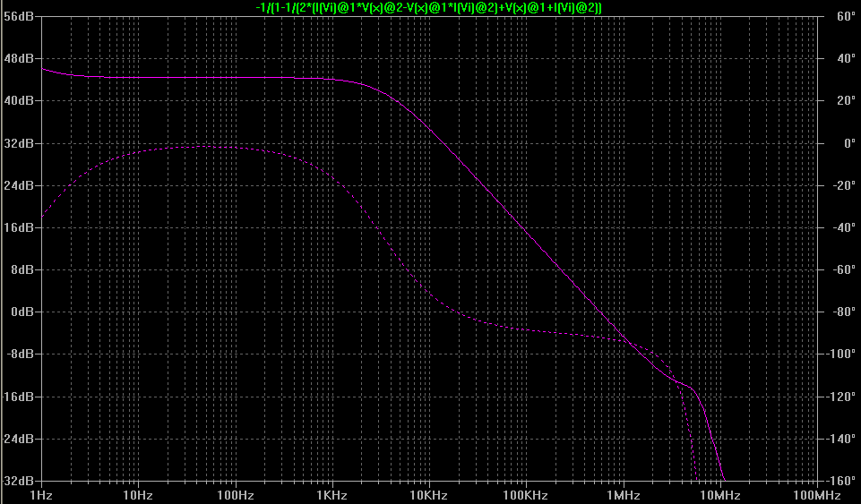861x504 pixels.
Task: Click the 48dB magnitude axis label
Action: 19,58
